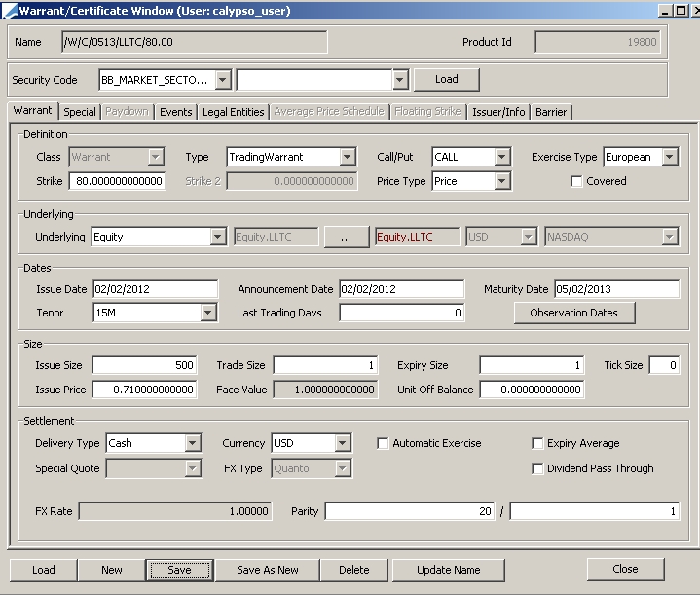Click Update Name button

click(x=448, y=570)
